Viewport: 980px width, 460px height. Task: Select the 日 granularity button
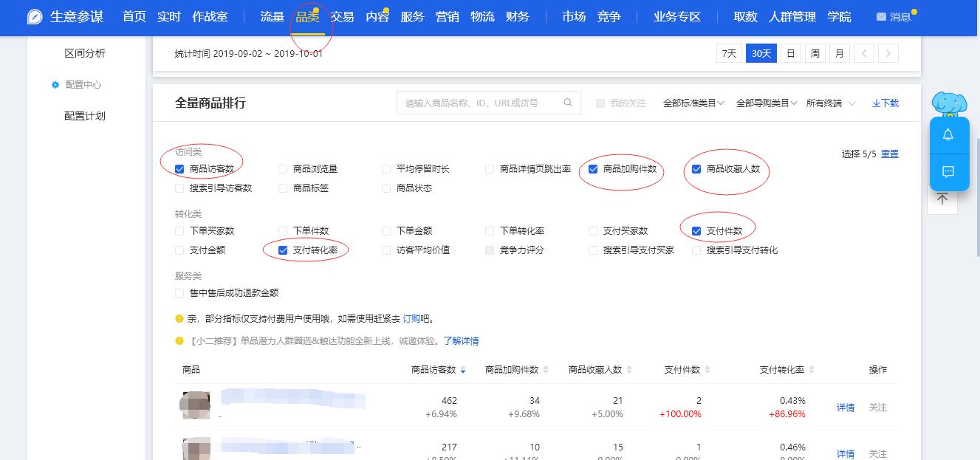point(790,53)
